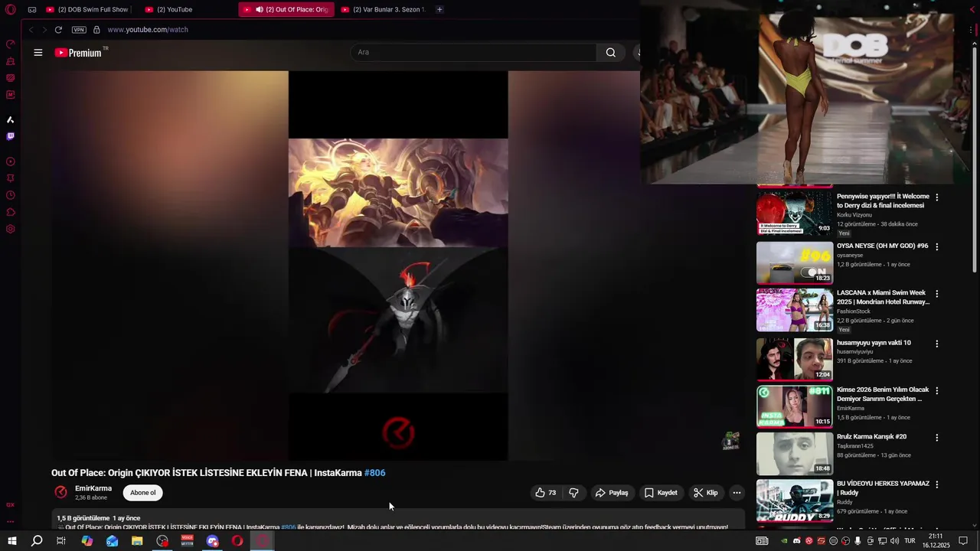Open sidebar settings gear icon
980x551 pixels.
[x=10, y=229]
